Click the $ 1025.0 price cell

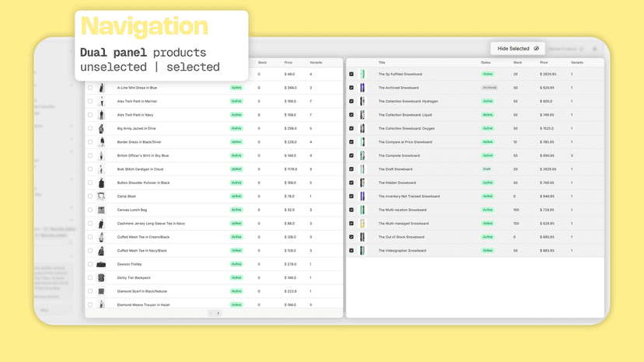[x=547, y=128]
